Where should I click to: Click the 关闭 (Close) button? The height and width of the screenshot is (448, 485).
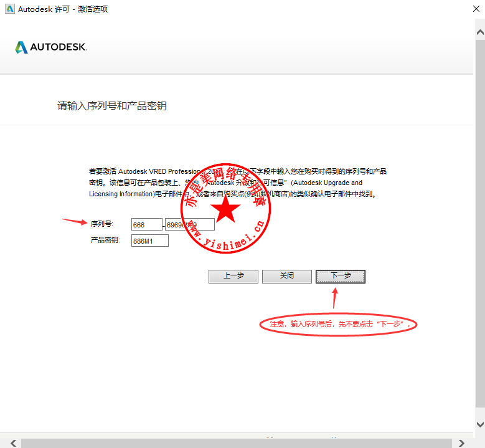pos(287,277)
